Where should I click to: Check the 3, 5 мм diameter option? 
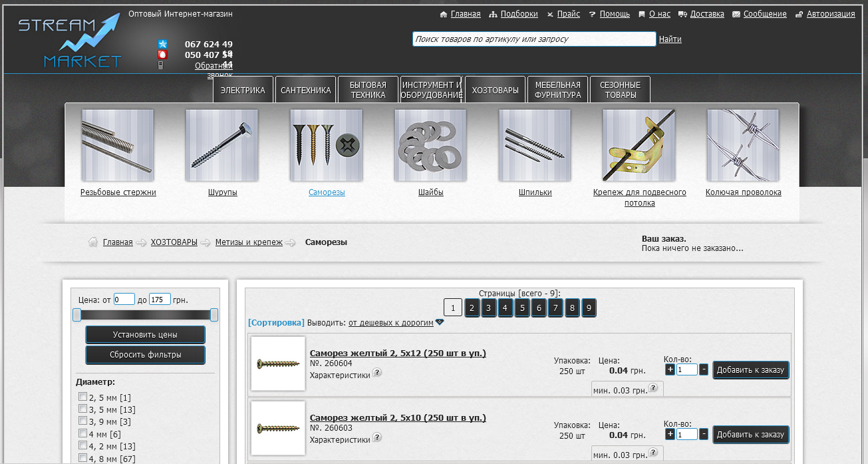[x=83, y=409]
